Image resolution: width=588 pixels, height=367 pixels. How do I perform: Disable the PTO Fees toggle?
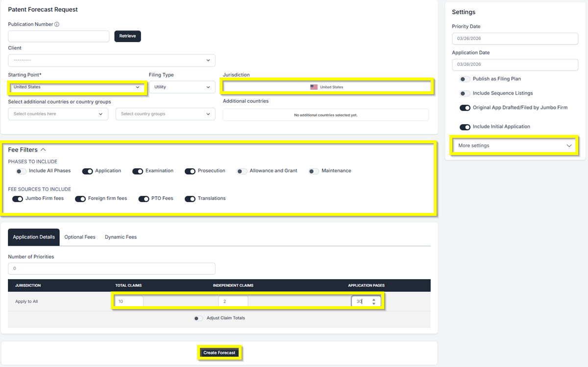coord(144,199)
